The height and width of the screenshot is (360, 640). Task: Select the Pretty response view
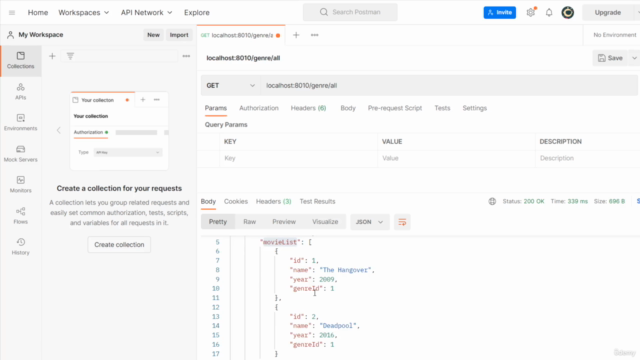click(x=218, y=222)
